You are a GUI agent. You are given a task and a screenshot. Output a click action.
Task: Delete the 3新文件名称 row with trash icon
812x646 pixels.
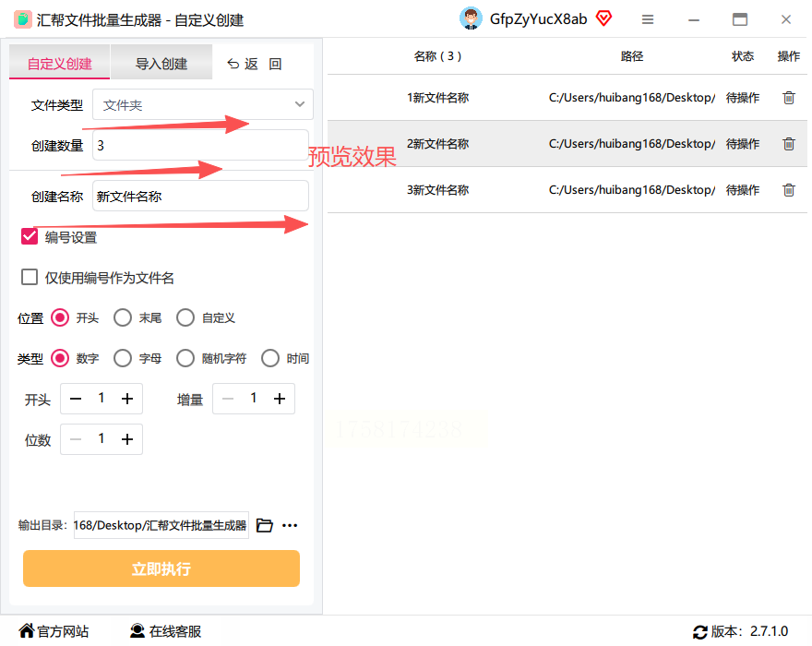tap(788, 189)
